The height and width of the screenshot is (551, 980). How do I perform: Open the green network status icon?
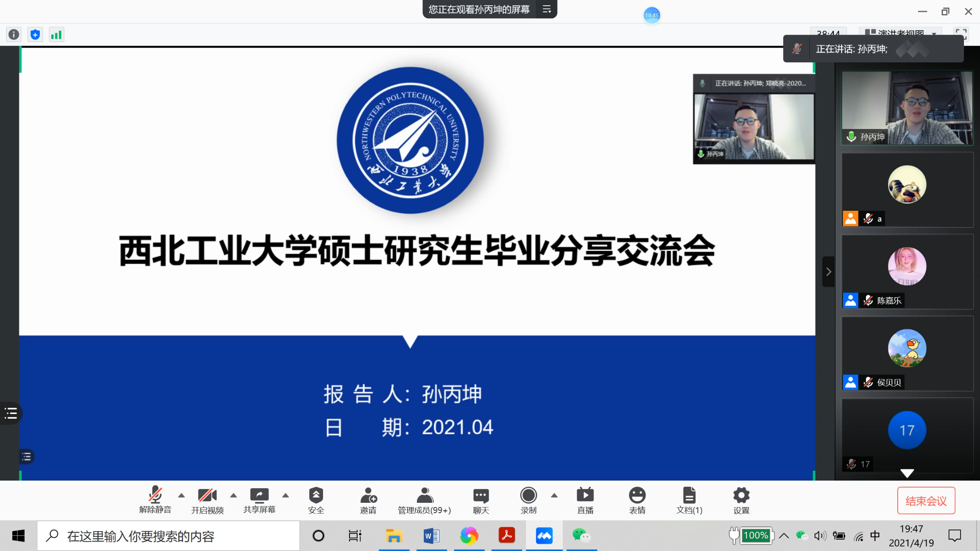(x=56, y=34)
